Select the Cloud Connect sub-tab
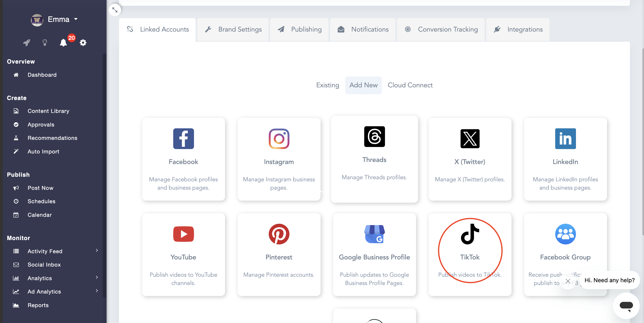Image resolution: width=644 pixels, height=323 pixels. pos(410,85)
